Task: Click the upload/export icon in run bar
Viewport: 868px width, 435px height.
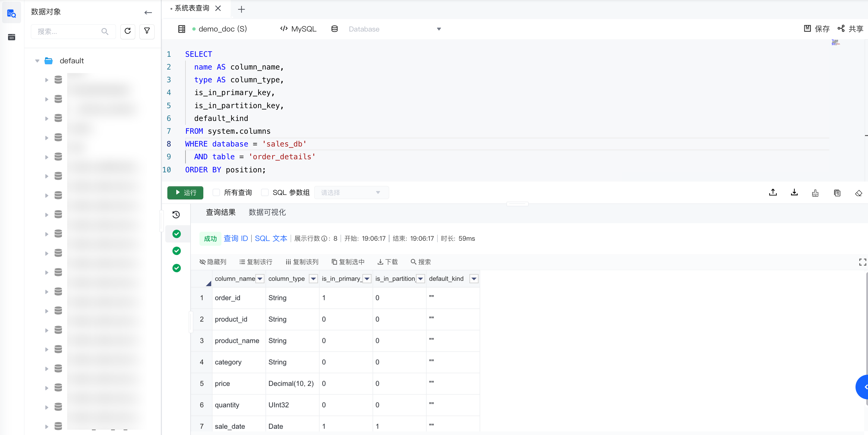Action: pos(773,193)
